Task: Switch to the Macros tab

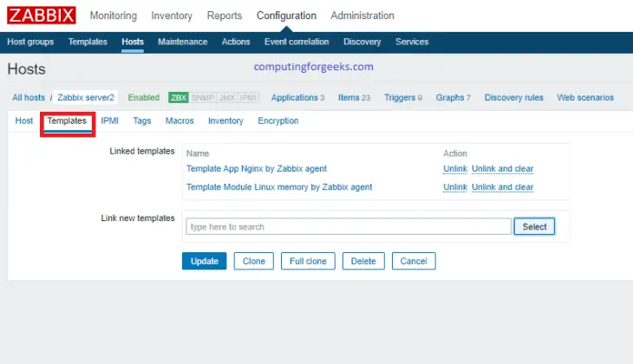Action: point(179,121)
